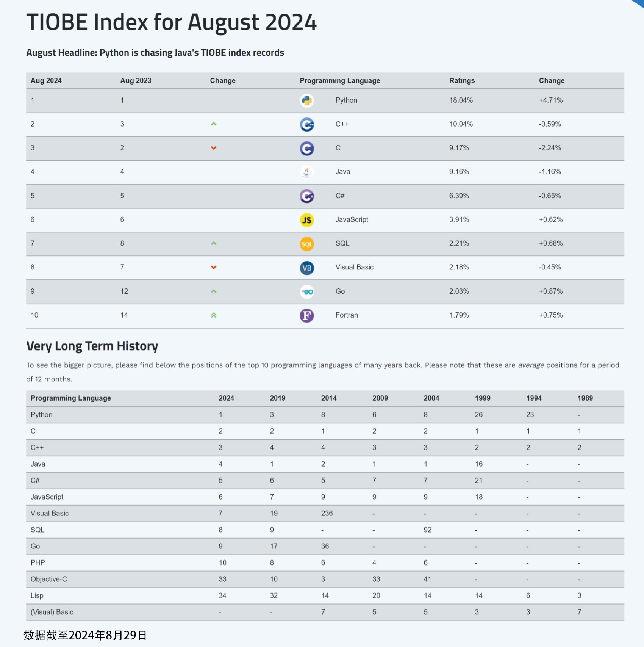Screen dimensions: 644x647
Task: Click the C++ logo icon
Action: pos(307,124)
